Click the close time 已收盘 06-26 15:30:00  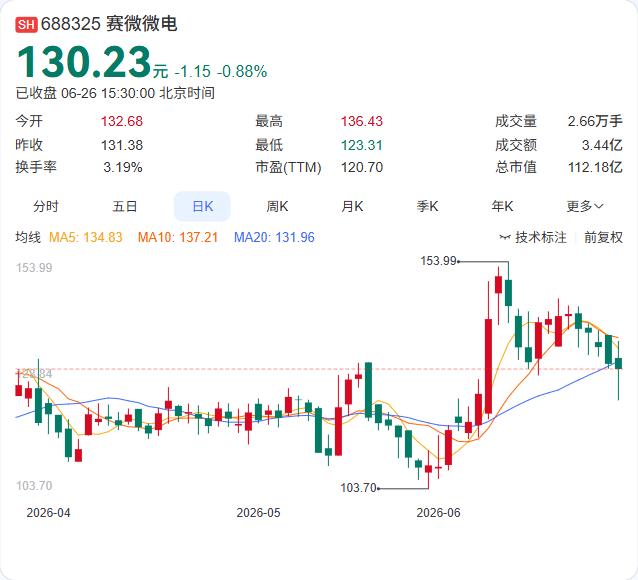85,93
